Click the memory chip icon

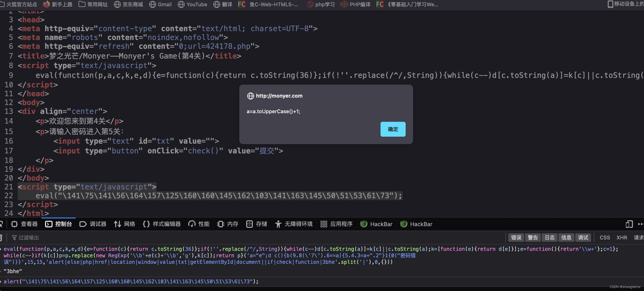220,224
